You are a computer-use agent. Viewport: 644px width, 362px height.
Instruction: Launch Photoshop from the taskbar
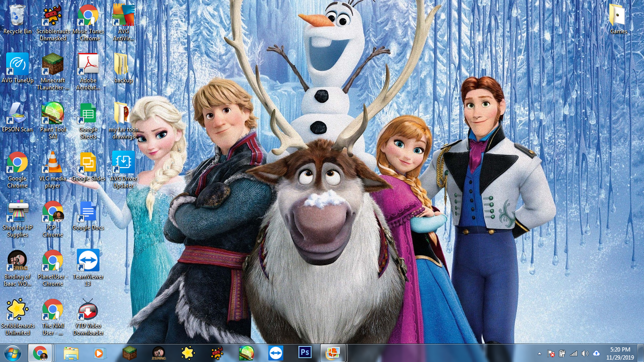pyautogui.click(x=305, y=353)
